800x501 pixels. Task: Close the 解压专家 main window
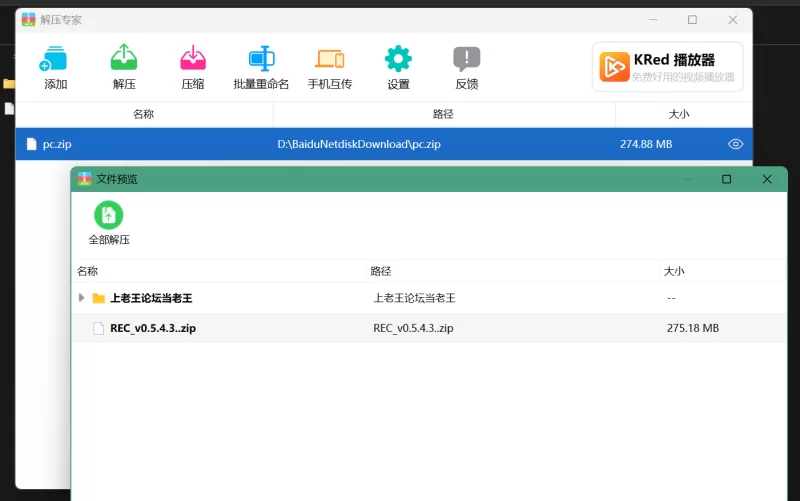(x=733, y=19)
